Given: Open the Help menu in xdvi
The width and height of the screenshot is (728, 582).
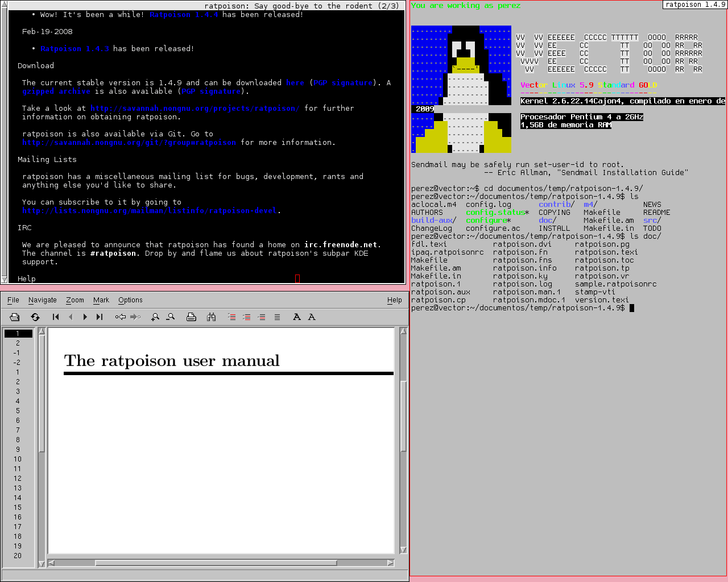Looking at the screenshot, I should [x=395, y=300].
